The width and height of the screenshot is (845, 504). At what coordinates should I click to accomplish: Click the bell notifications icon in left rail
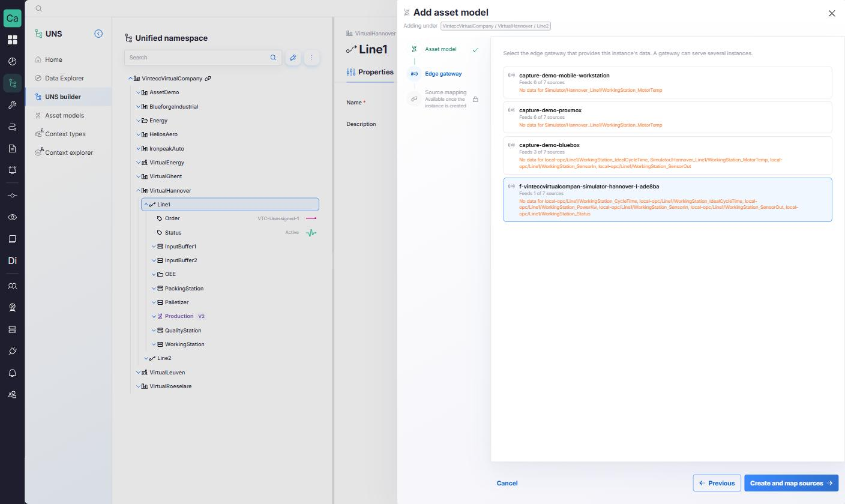pos(12,373)
